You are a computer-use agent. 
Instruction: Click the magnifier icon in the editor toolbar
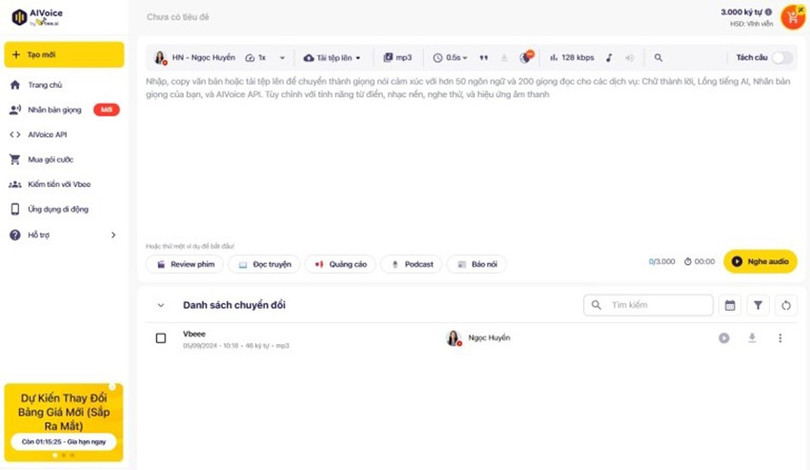[x=658, y=58]
